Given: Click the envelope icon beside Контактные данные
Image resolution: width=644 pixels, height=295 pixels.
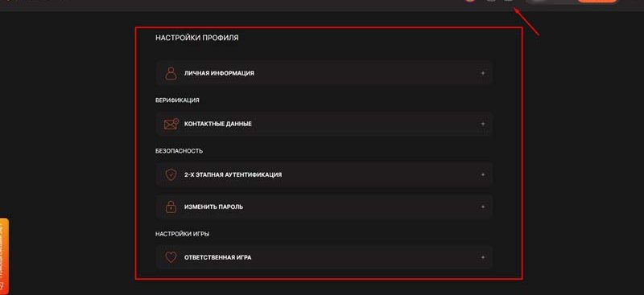Looking at the screenshot, I should coord(171,124).
